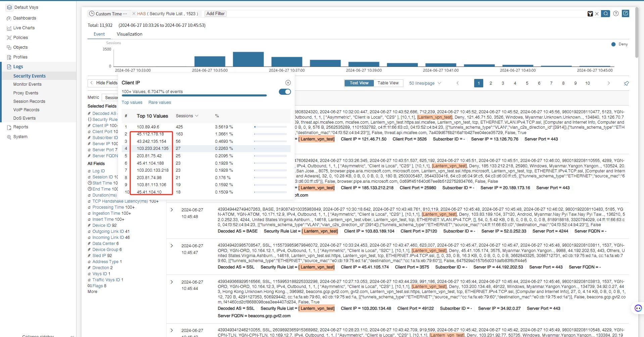Image resolution: width=644 pixels, height=337 pixels.
Task: Open the chatbot assistant icon
Action: 638,308
